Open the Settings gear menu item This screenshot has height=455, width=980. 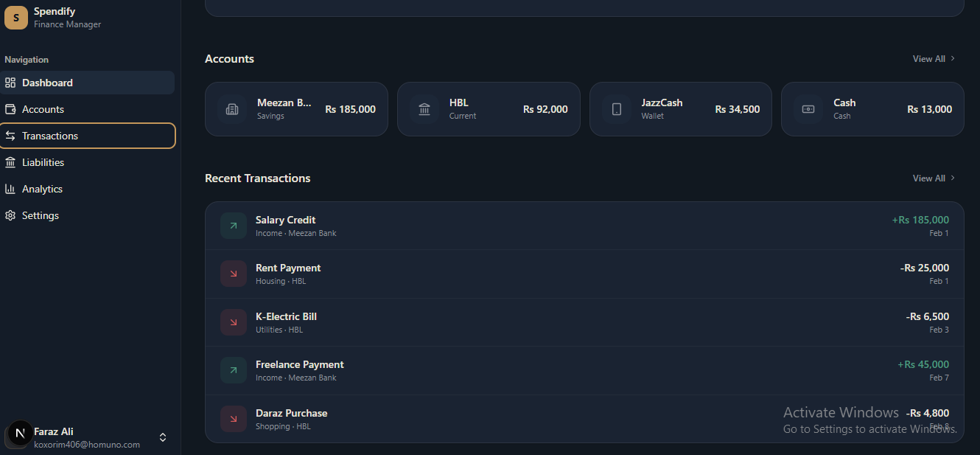pyautogui.click(x=40, y=215)
